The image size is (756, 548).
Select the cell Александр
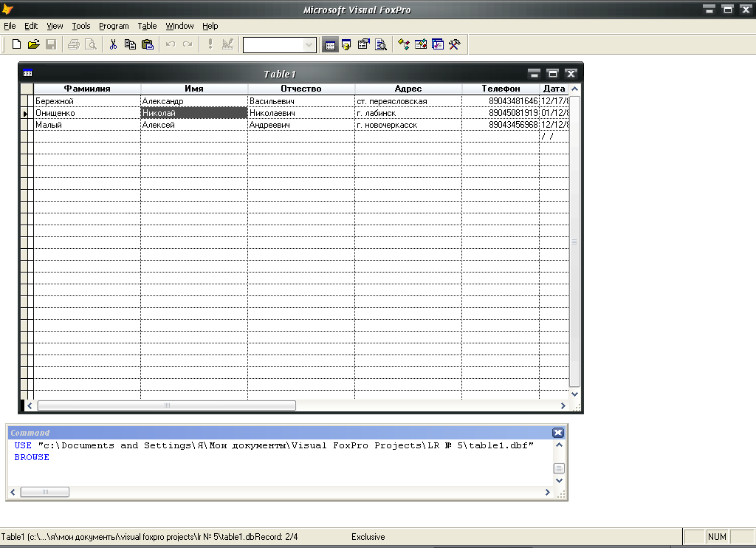coord(194,101)
